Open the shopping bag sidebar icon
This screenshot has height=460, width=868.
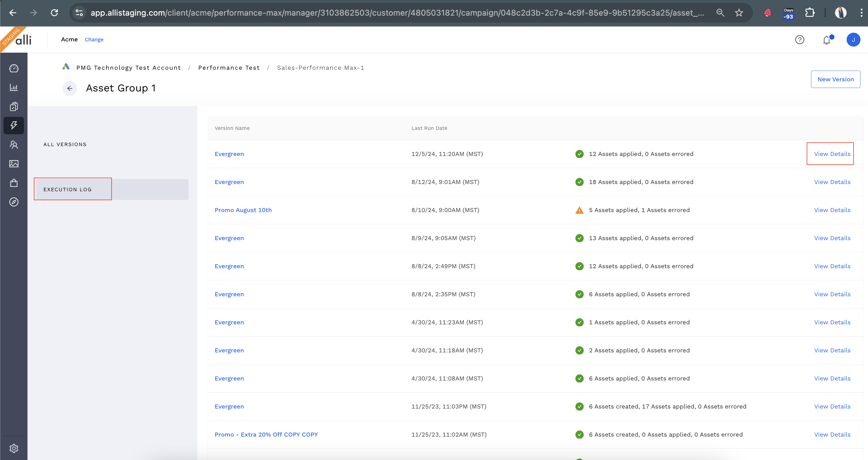(14, 183)
